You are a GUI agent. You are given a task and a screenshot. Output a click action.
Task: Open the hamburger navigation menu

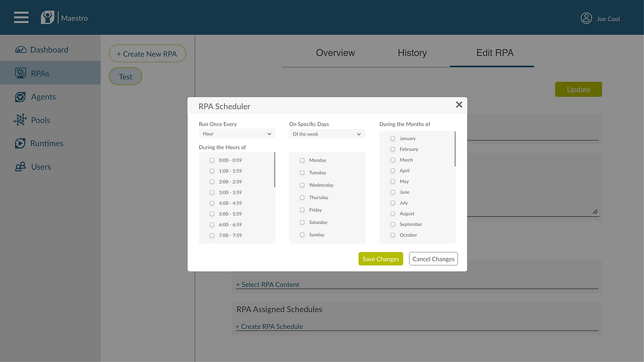click(21, 18)
